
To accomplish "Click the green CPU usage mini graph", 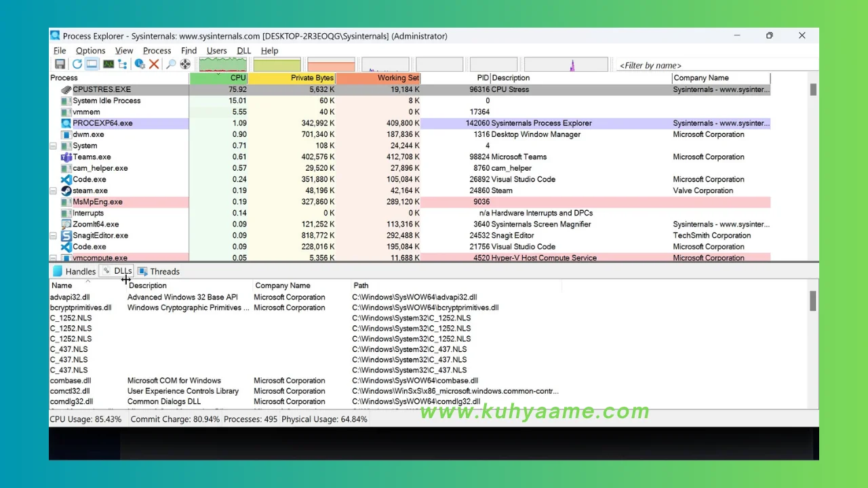I will [x=223, y=64].
